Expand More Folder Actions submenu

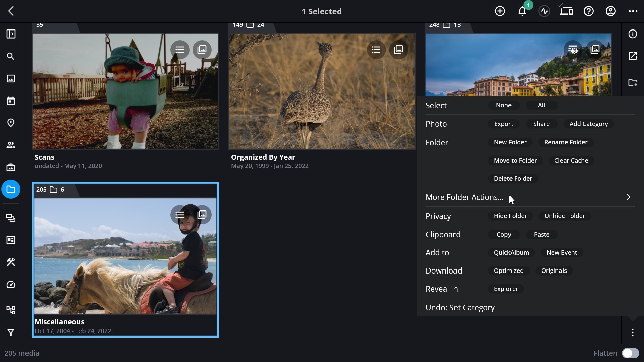pos(530,197)
